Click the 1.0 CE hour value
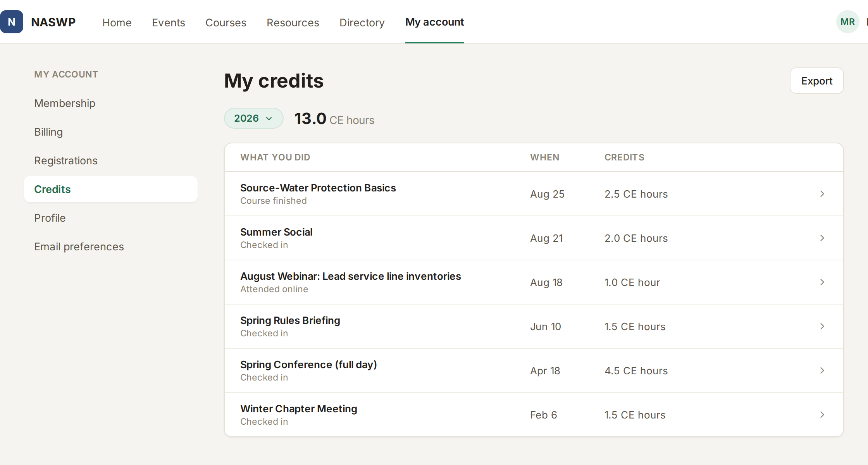 (632, 282)
